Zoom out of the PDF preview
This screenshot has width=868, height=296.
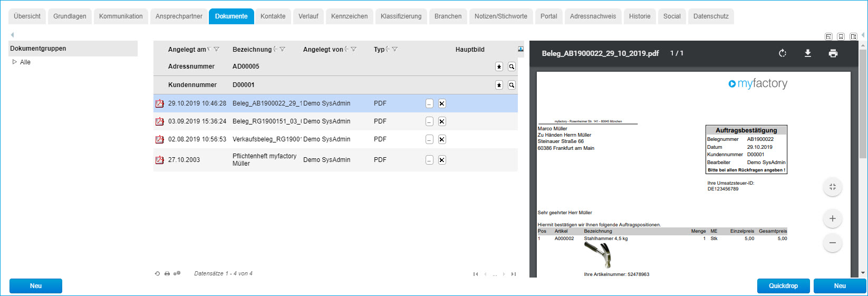tap(832, 243)
